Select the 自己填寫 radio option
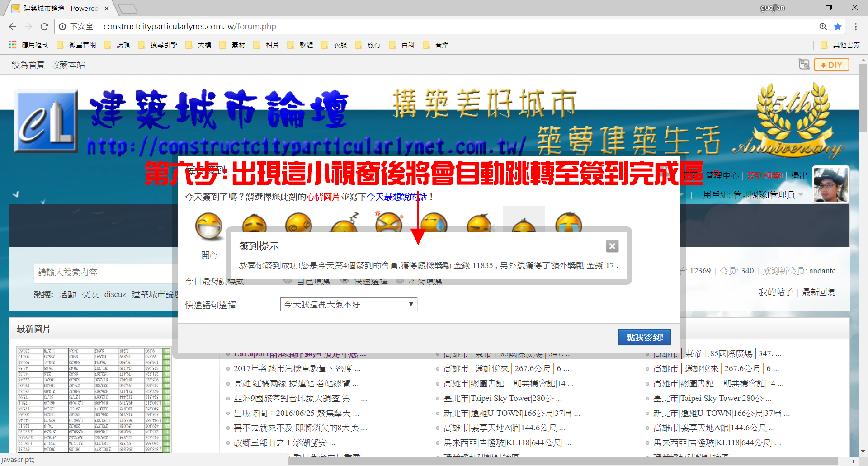 (288, 281)
